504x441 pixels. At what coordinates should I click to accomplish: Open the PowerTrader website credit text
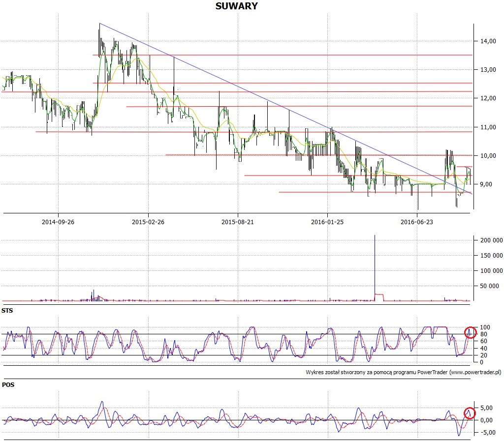[x=404, y=372]
